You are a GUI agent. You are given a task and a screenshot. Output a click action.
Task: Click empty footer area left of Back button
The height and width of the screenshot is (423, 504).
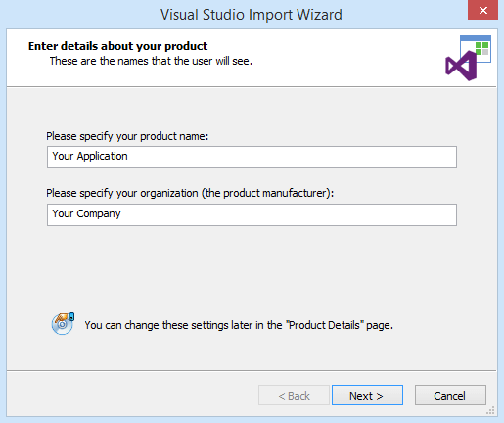click(x=130, y=396)
